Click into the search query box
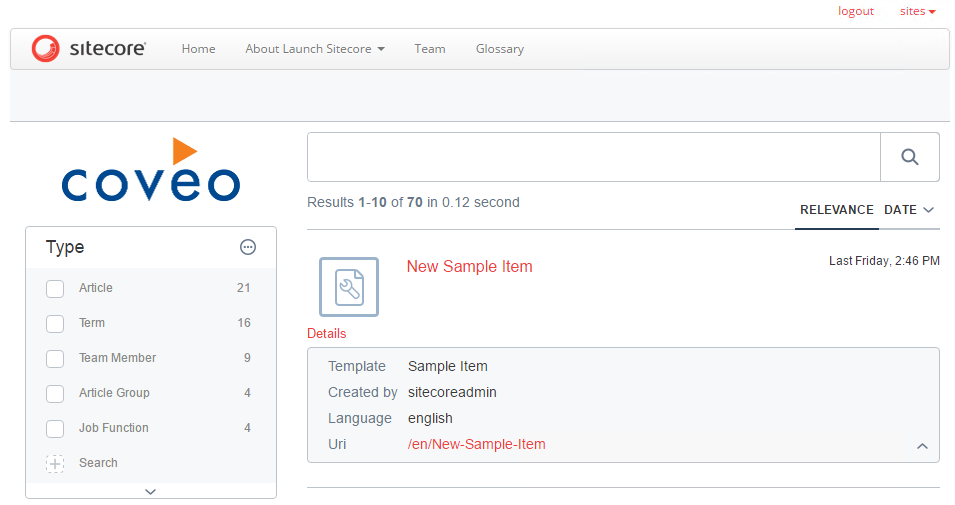Viewport: 955px width, 505px height. pos(594,157)
